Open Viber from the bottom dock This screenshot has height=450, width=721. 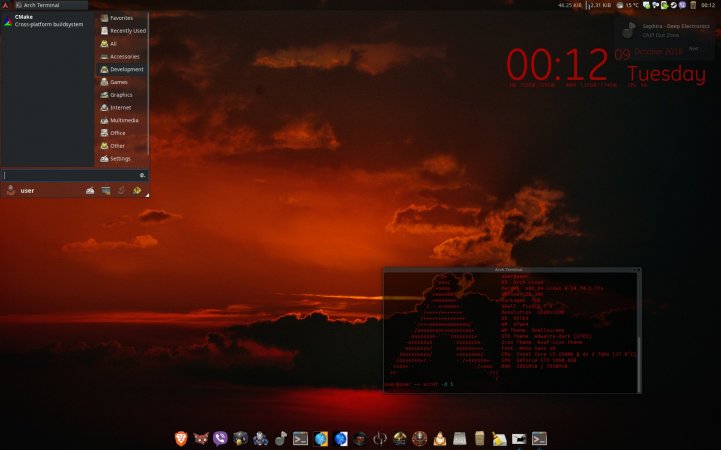point(221,439)
